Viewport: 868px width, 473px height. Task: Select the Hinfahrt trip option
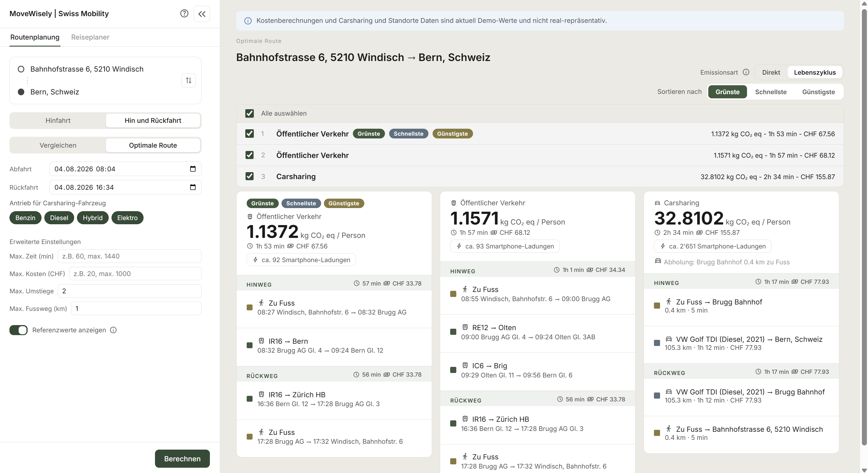coord(58,121)
